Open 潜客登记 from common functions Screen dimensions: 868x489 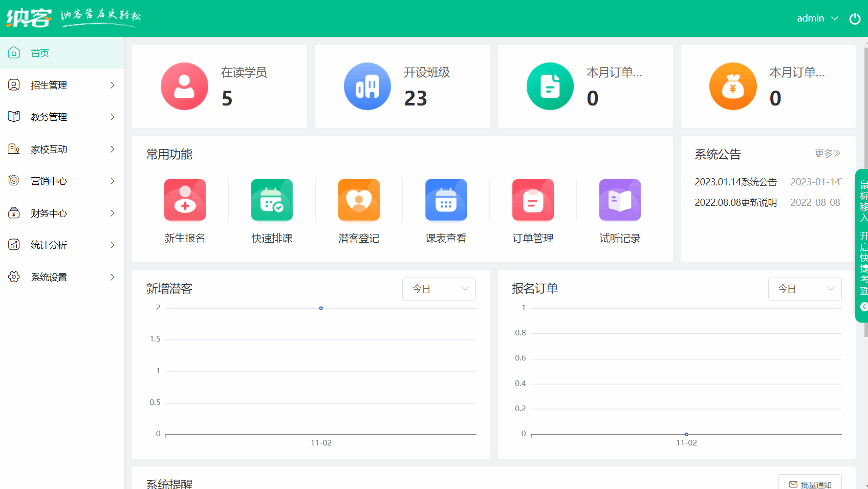(358, 200)
